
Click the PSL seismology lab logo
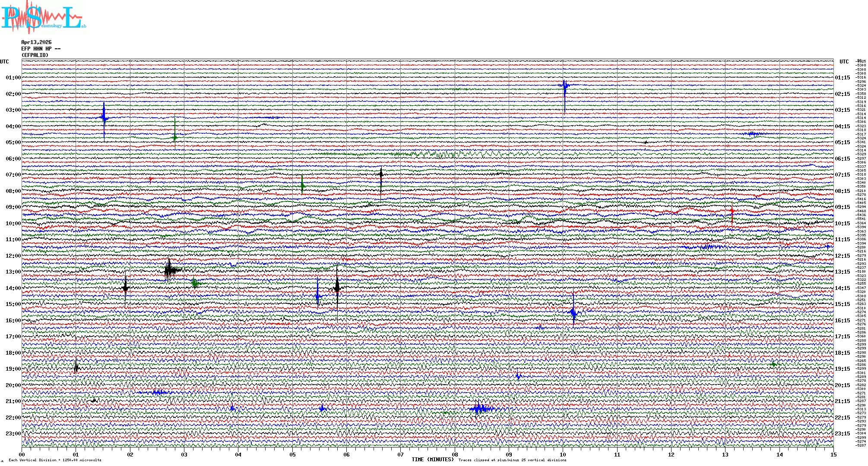(43, 17)
